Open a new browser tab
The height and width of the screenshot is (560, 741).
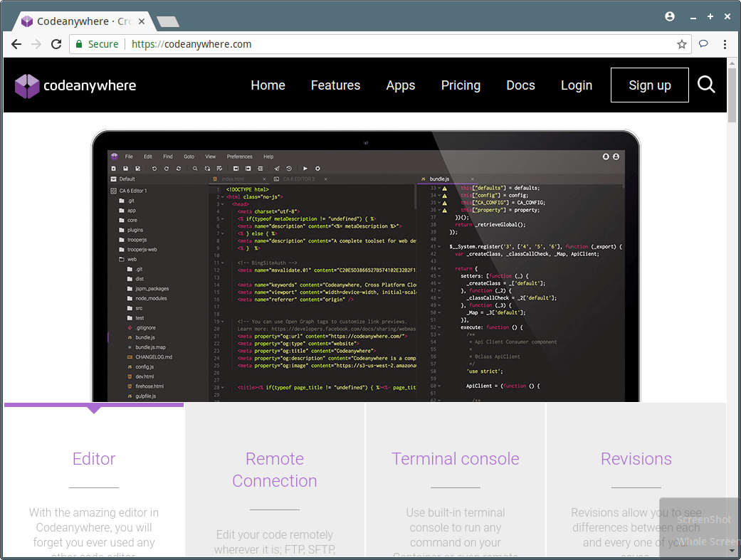pyautogui.click(x=167, y=21)
